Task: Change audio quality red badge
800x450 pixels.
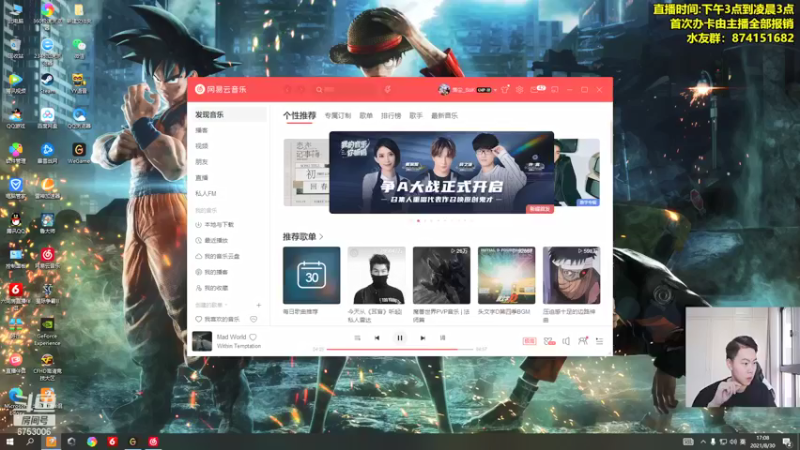Action: click(529, 341)
